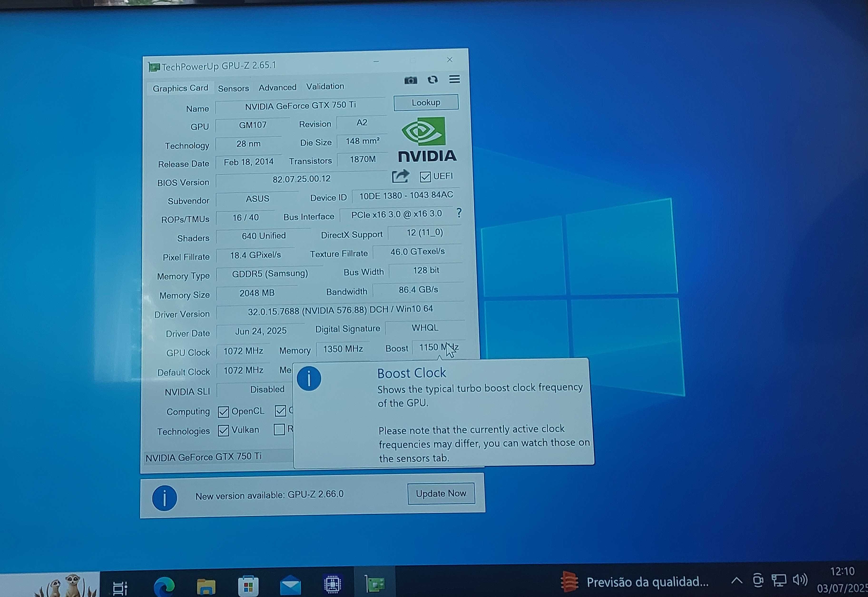Image resolution: width=868 pixels, height=597 pixels.
Task: Toggle the Vulkan checkbox
Action: 223,430
